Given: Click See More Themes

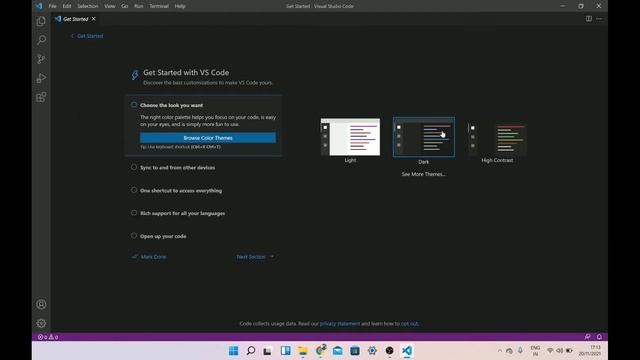Looking at the screenshot, I should coord(423,174).
